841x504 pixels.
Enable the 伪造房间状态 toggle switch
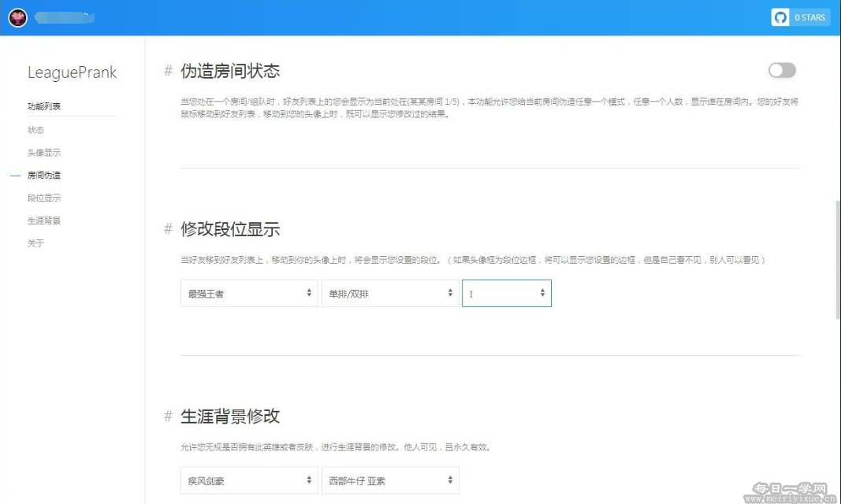[x=782, y=70]
